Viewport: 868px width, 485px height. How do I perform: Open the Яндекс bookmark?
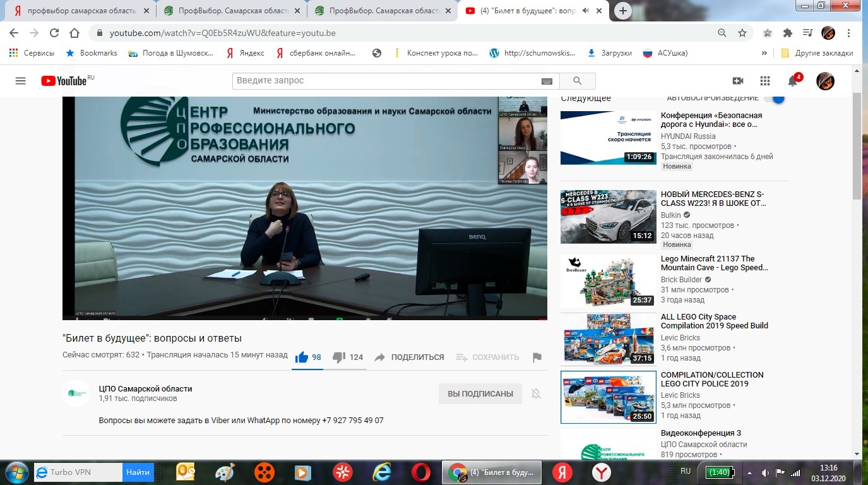coord(246,53)
